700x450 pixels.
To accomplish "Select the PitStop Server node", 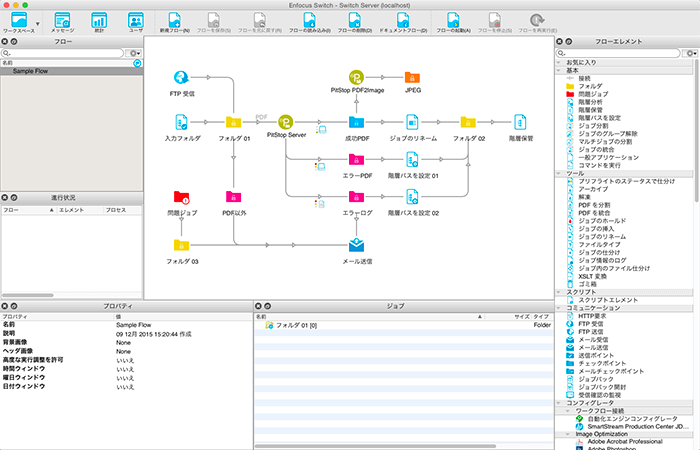I will (x=286, y=121).
